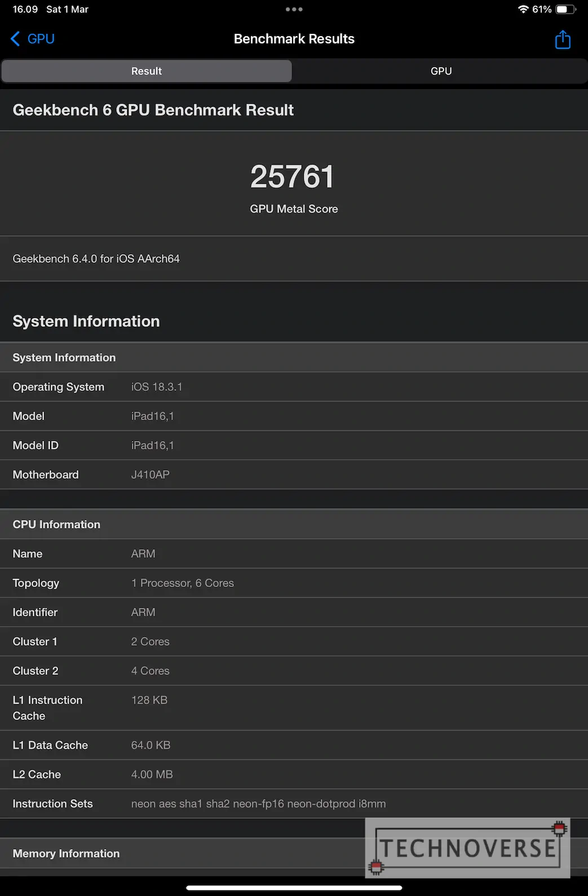Image resolution: width=588 pixels, height=896 pixels.
Task: Tap the iOS 18.3.1 value
Action: 157,387
